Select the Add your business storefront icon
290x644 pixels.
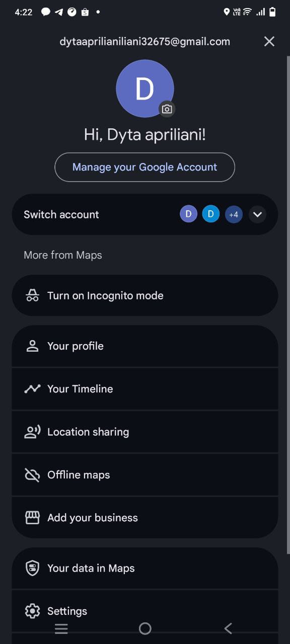click(x=32, y=518)
